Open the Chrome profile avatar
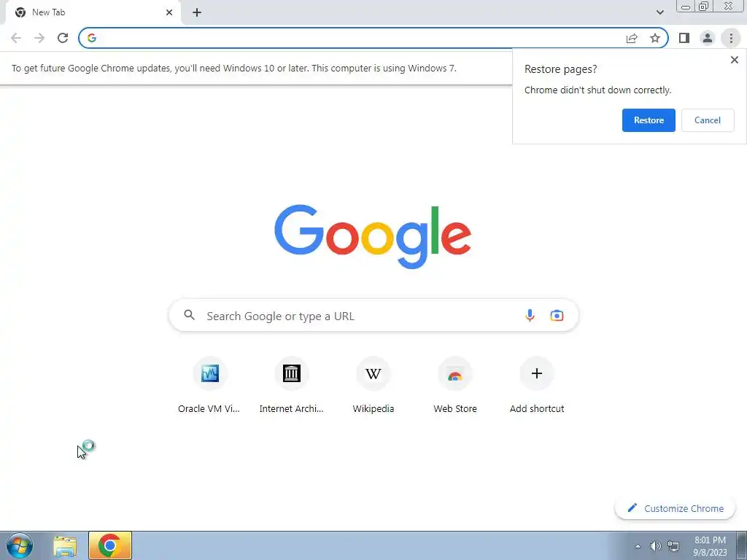The height and width of the screenshot is (560, 747). click(708, 38)
